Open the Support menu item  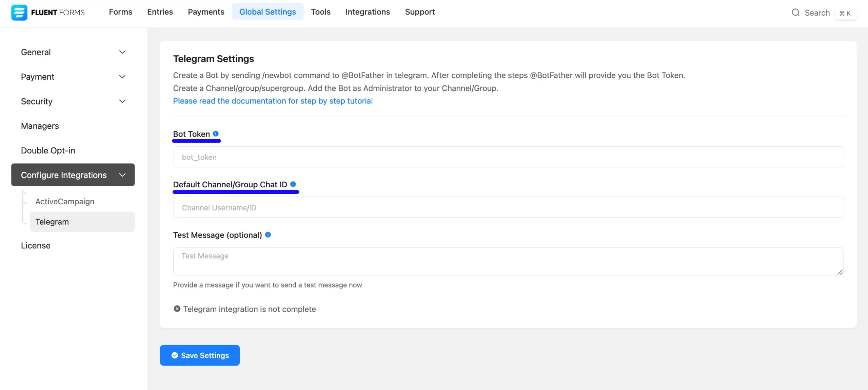pyautogui.click(x=420, y=12)
